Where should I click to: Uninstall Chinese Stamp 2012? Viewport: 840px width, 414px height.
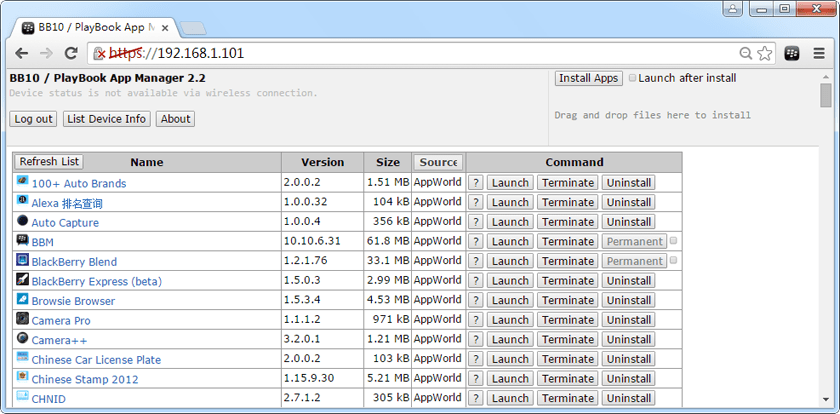pyautogui.click(x=628, y=379)
